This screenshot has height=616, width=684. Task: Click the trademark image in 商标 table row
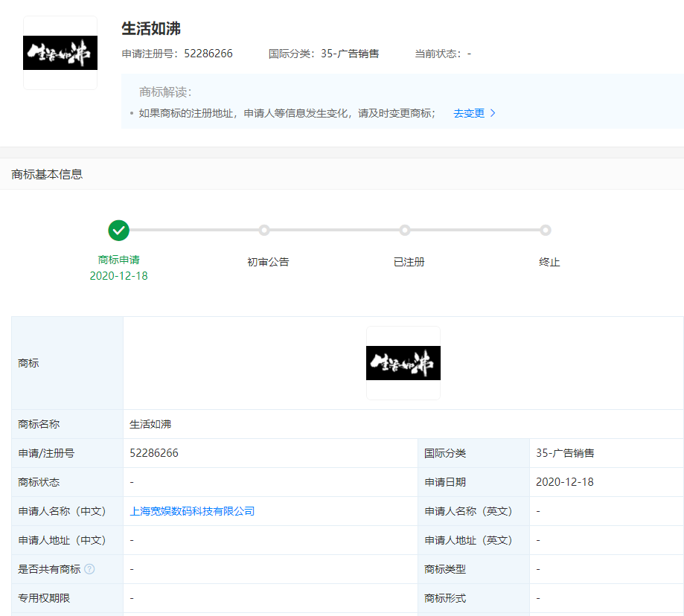pyautogui.click(x=403, y=363)
